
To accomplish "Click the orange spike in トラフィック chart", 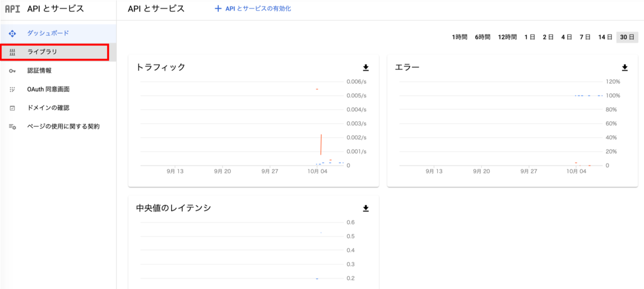I will [x=321, y=144].
